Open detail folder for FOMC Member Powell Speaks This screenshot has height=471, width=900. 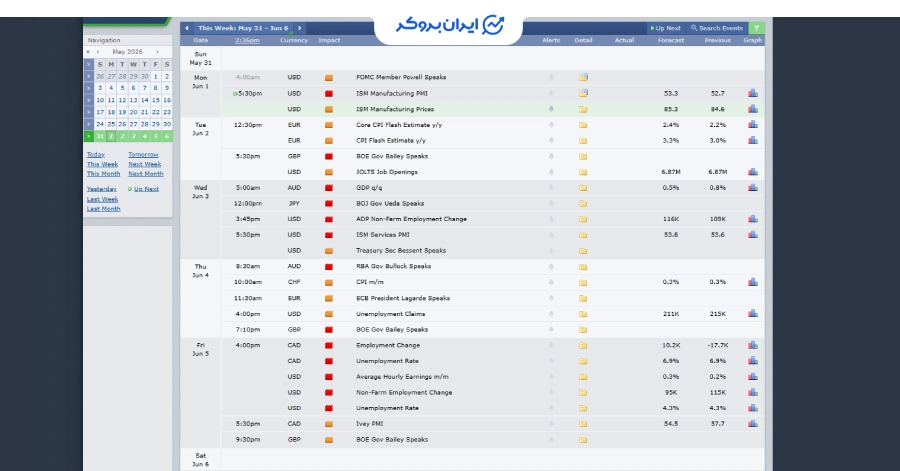tap(583, 77)
